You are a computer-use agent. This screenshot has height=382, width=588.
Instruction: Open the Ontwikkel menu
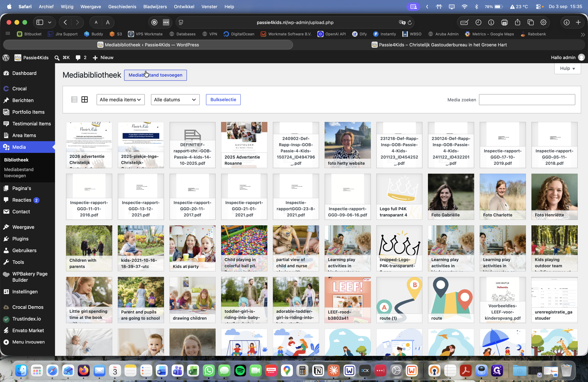click(x=184, y=7)
